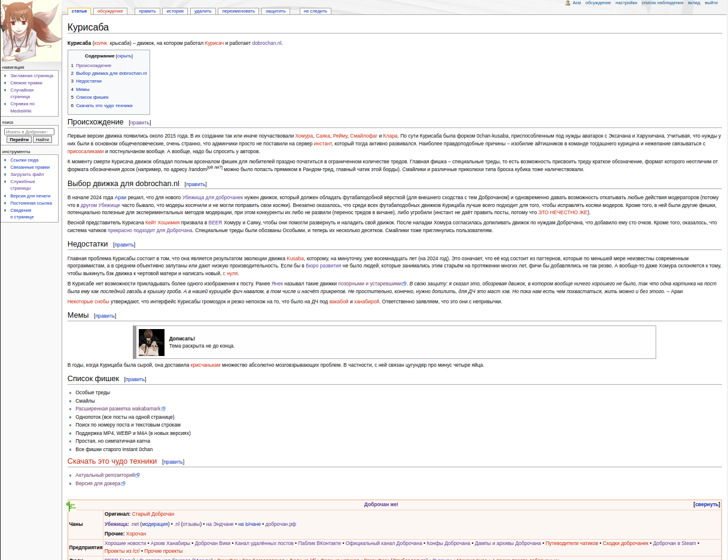Click the external link icon after Актуальный репозиторий
The width and height of the screenshot is (728, 560).
(x=138, y=475)
